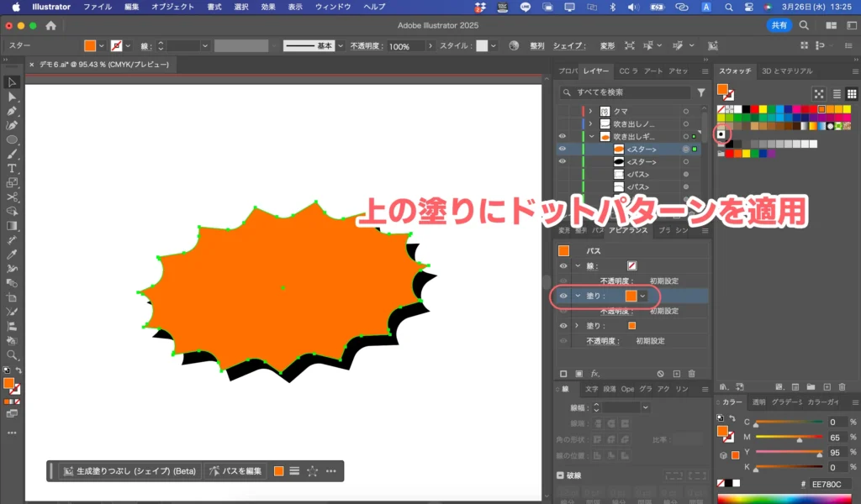
Task: Switch Swatches panel to list view icon
Action: pyautogui.click(x=837, y=93)
